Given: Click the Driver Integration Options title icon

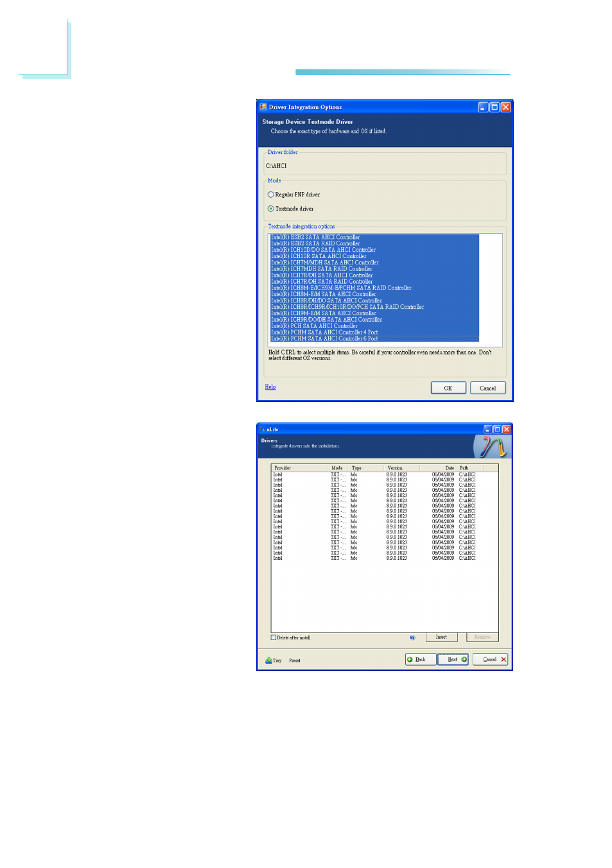Looking at the screenshot, I should [x=263, y=107].
